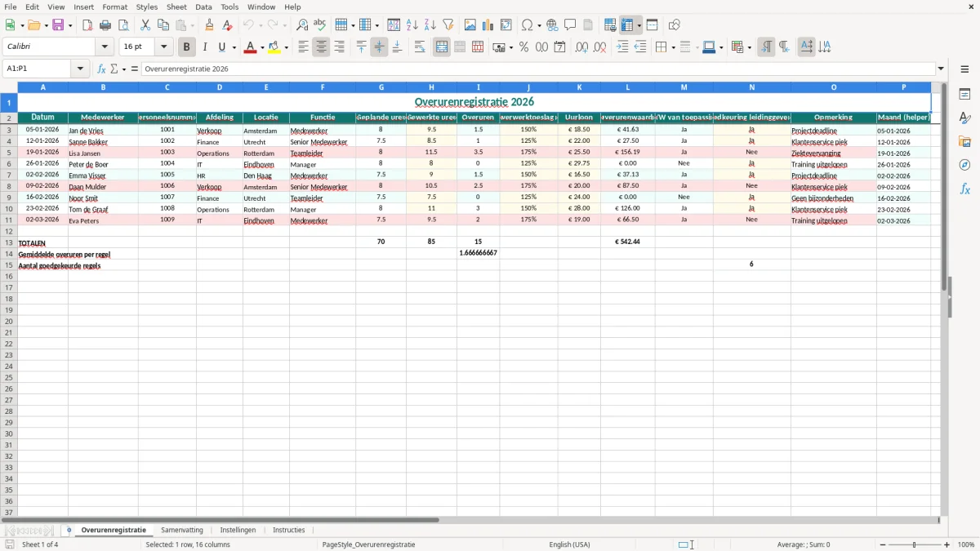Screen dimensions: 980x551
Task: Click the Split Window icon
Action: (653, 25)
